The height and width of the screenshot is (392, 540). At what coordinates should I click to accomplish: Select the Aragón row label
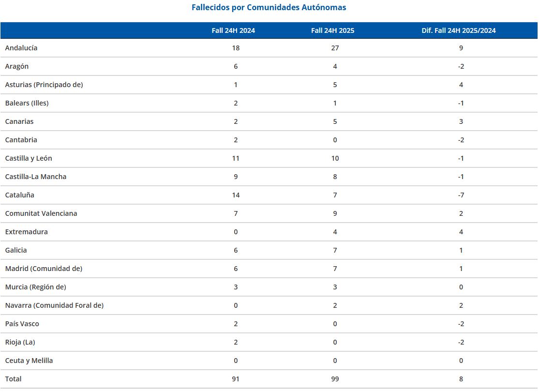pyautogui.click(x=17, y=66)
